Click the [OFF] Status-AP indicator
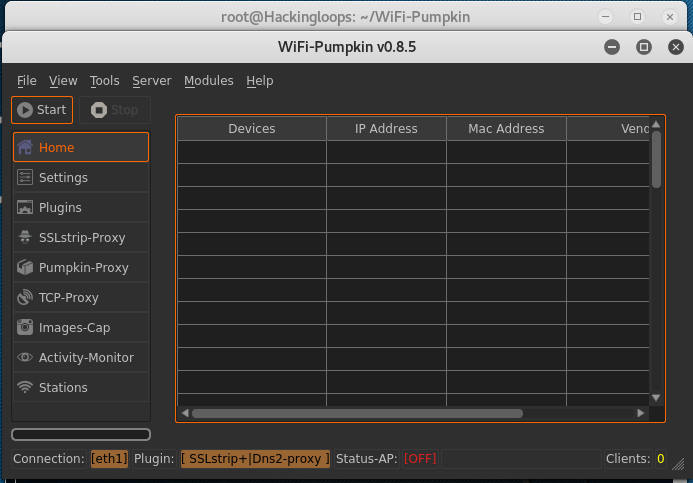This screenshot has height=483, width=693. [420, 459]
